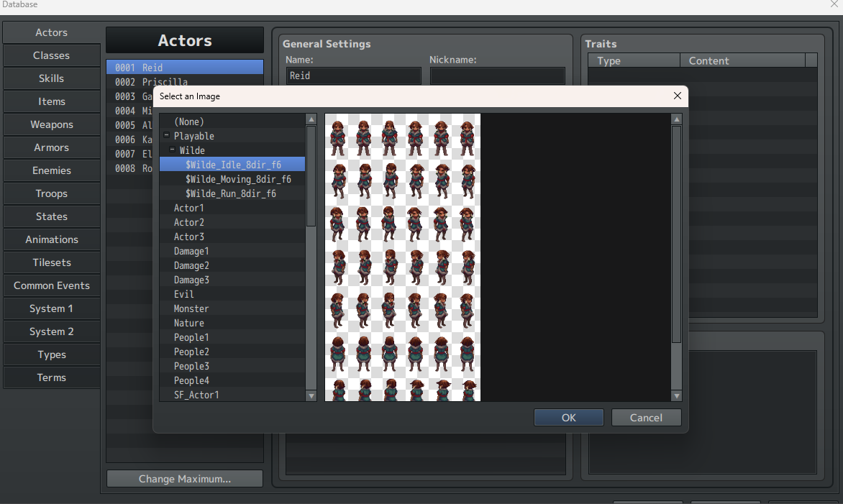This screenshot has width=843, height=504.
Task: Open the Weapons tab
Action: coord(52,124)
